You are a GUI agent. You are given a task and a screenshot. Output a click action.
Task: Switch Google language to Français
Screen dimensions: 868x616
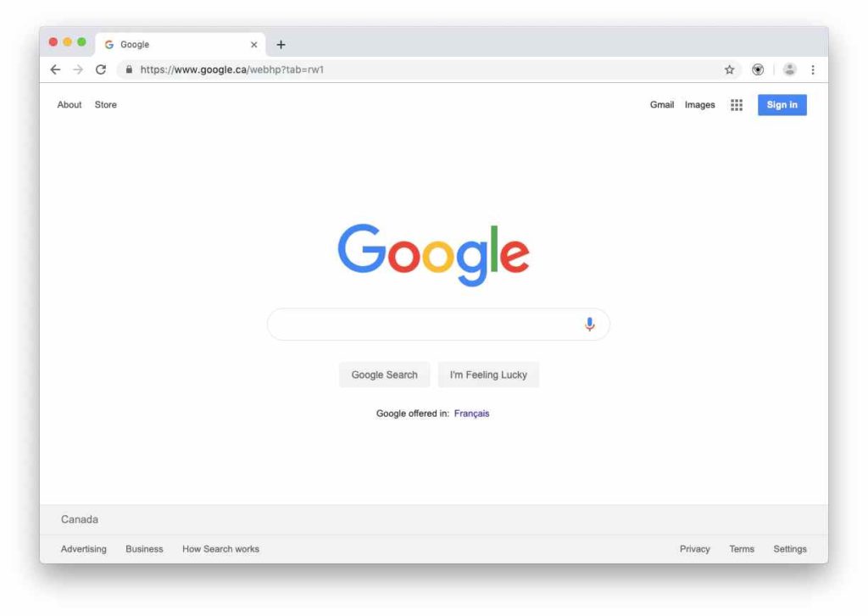click(471, 413)
